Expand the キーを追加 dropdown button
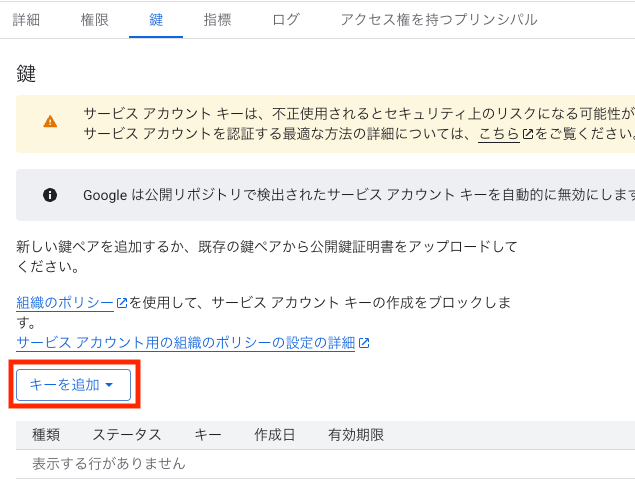 point(73,385)
